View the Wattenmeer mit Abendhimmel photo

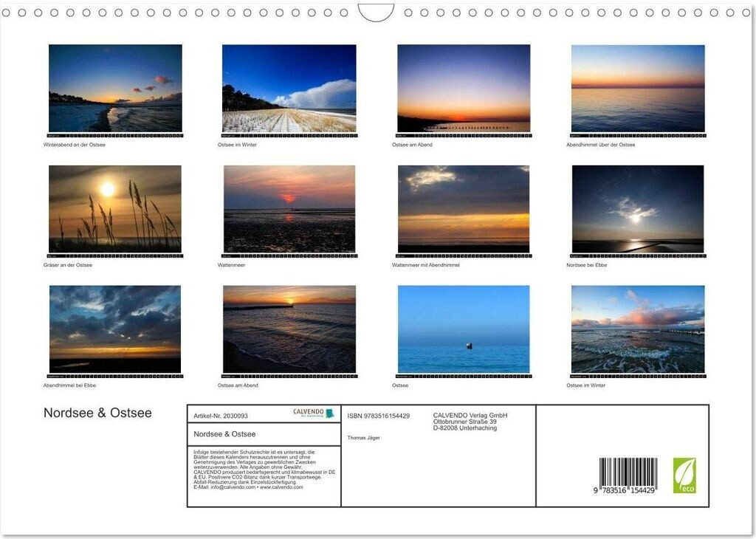[464, 208]
